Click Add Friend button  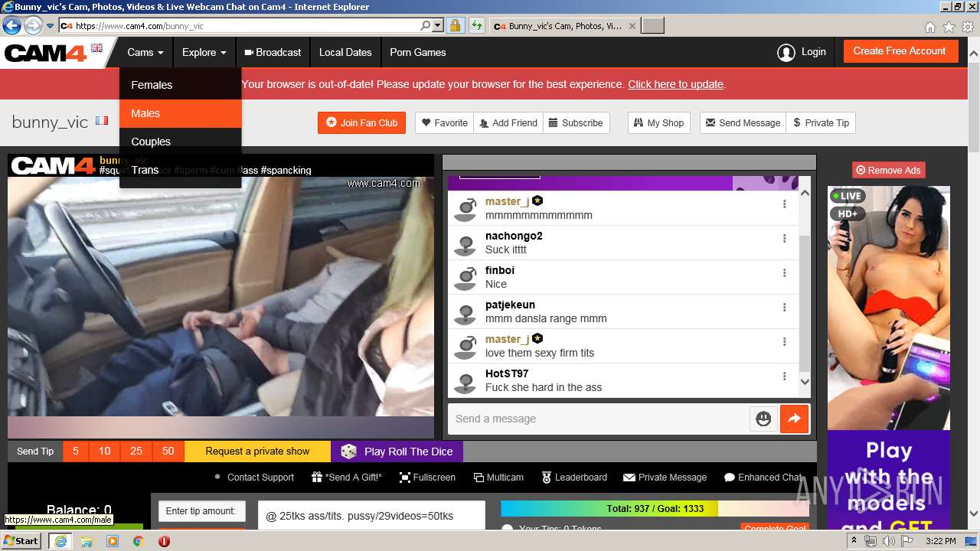(x=508, y=122)
